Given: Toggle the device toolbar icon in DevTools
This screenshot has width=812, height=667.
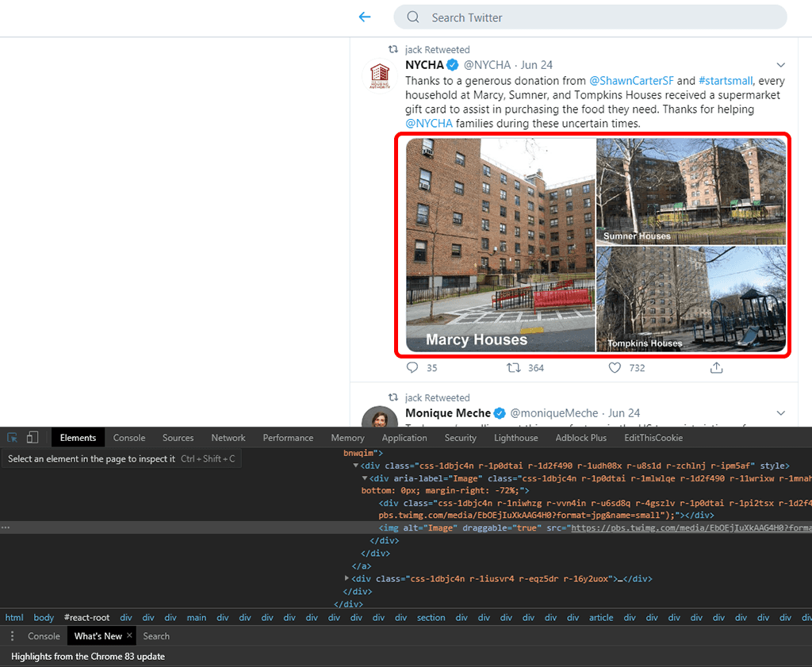Looking at the screenshot, I should click(33, 438).
